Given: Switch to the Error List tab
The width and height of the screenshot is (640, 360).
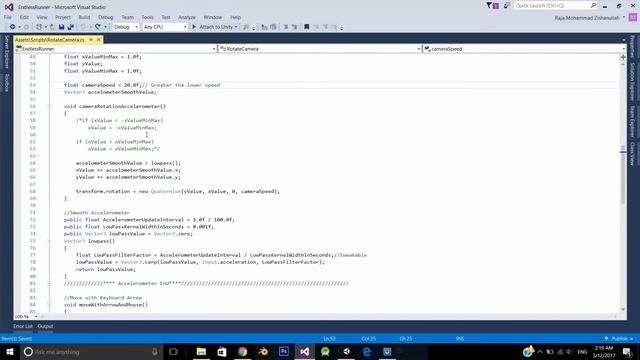Looking at the screenshot, I should 22,326.
